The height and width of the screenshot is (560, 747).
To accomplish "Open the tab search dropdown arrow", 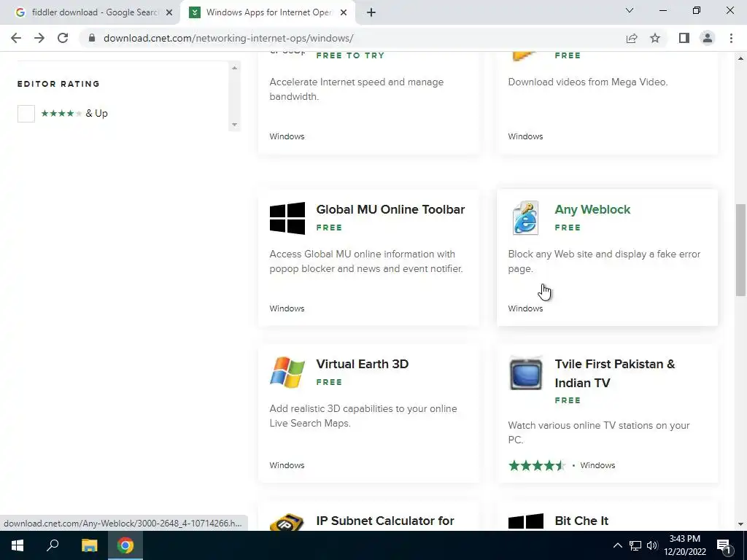I will (x=630, y=10).
